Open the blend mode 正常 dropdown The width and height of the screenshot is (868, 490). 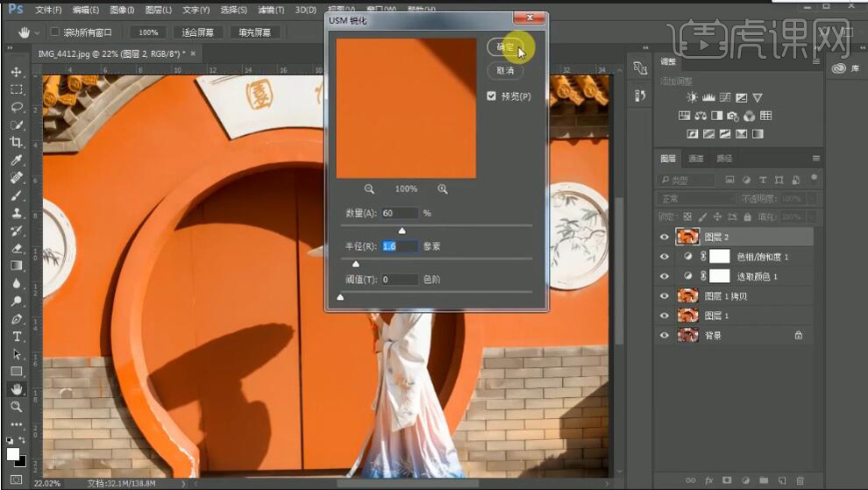click(697, 199)
